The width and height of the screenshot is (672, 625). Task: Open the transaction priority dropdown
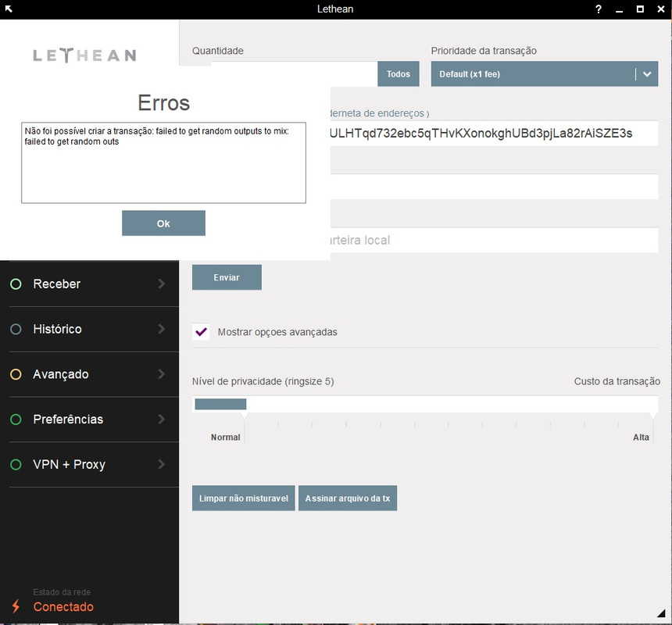click(x=545, y=74)
